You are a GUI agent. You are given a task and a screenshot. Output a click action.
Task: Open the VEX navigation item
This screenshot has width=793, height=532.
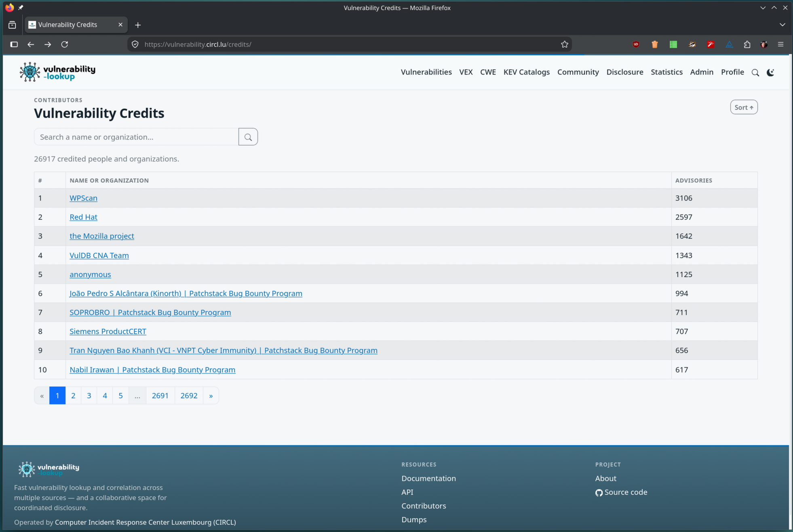(466, 72)
